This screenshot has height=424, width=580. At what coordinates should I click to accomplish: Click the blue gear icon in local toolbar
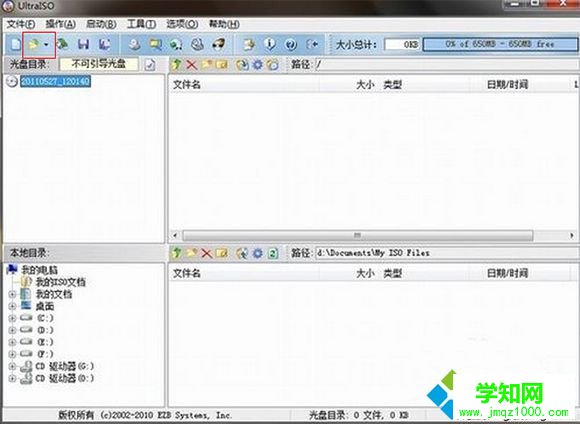point(257,253)
